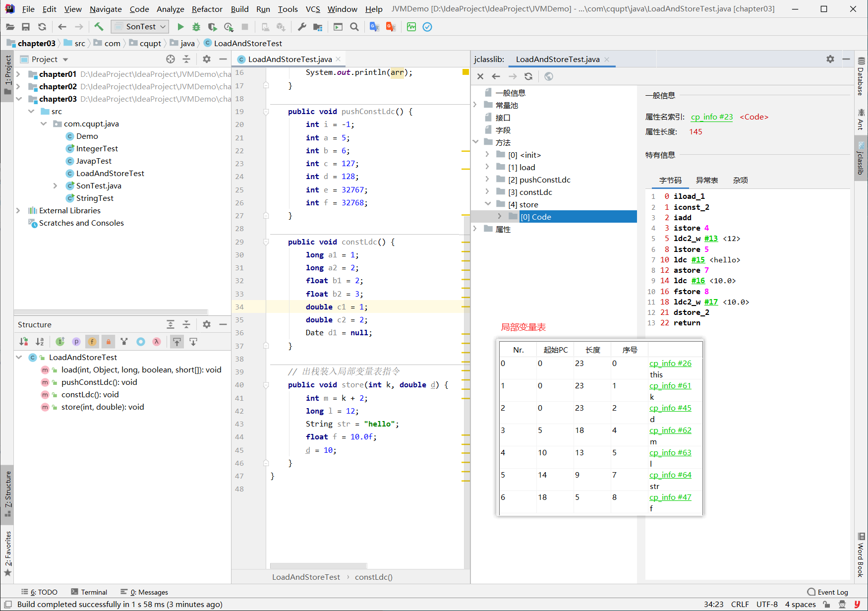Open the Refactor menu
Viewport: 868px width, 611px height.
tap(207, 9)
